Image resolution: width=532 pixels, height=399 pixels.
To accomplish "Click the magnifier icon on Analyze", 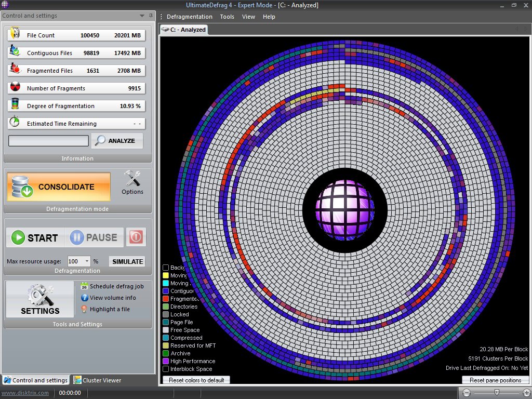I will (x=100, y=140).
